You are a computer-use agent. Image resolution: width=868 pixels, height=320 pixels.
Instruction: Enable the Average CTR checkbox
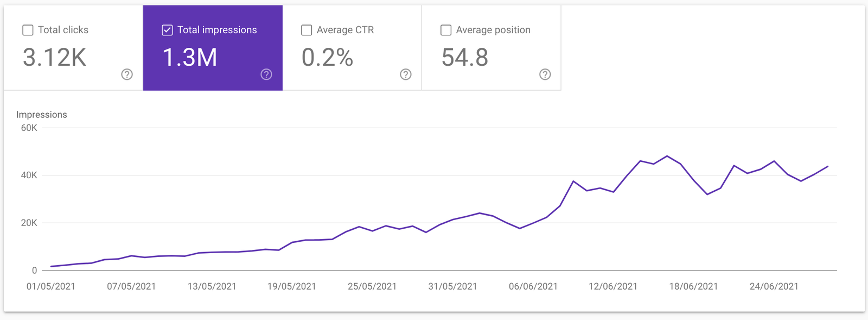(x=307, y=30)
